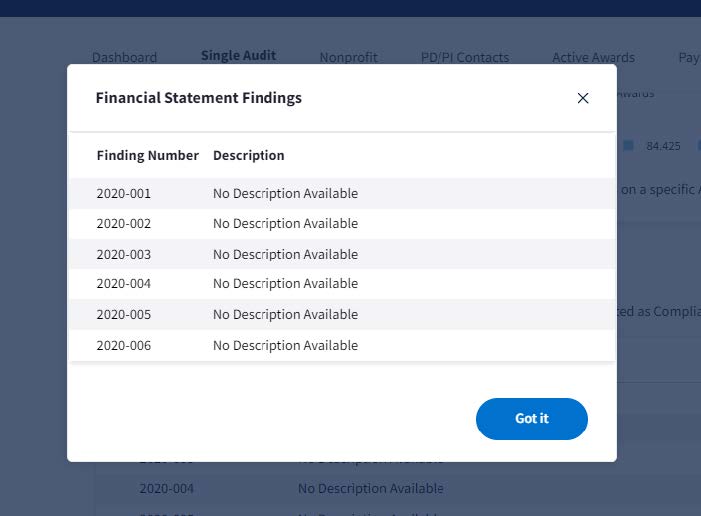
Task: Select finding number 2020-005 in the dialog
Action: click(x=124, y=314)
